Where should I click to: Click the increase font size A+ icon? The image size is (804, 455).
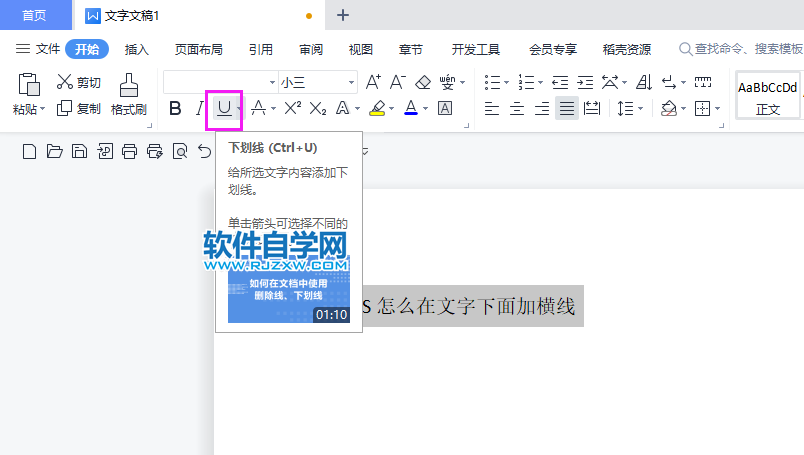click(373, 82)
